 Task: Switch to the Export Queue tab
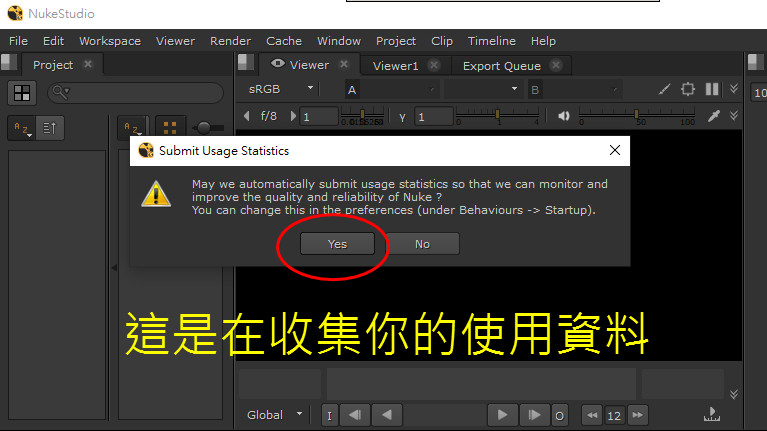(x=501, y=66)
